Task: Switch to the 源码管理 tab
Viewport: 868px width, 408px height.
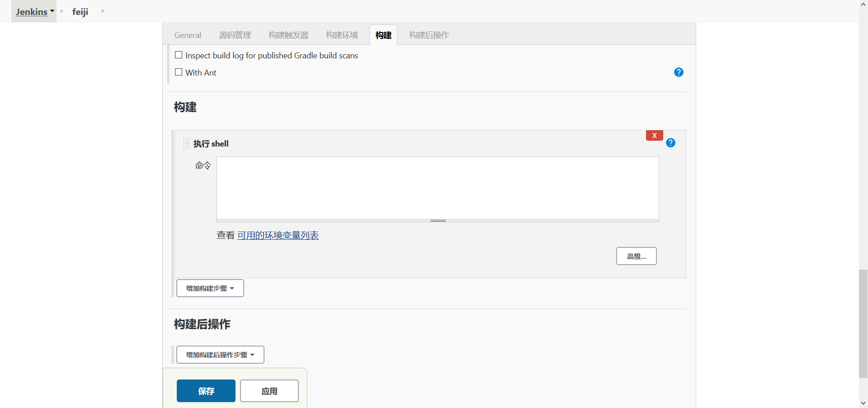Action: point(235,35)
